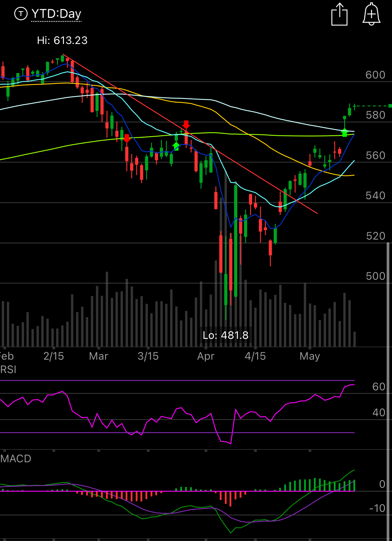The width and height of the screenshot is (392, 541).
Task: Tap the 3/15 date axis label
Action: coord(148,356)
